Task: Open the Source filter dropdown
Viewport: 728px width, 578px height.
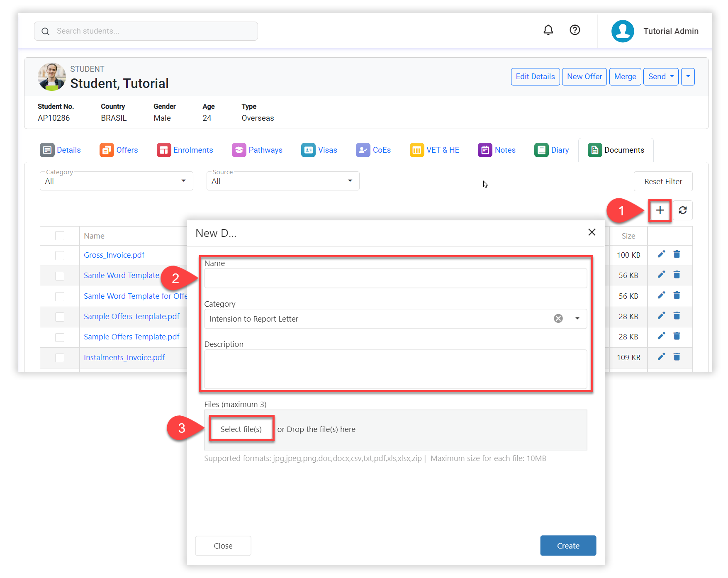Action: [283, 181]
